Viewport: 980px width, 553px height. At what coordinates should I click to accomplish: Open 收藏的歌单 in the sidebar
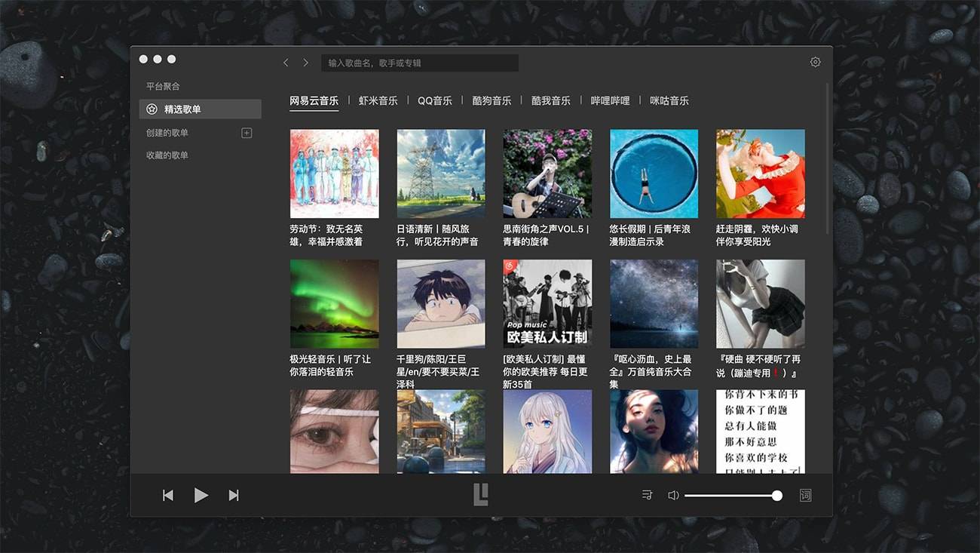pos(167,155)
